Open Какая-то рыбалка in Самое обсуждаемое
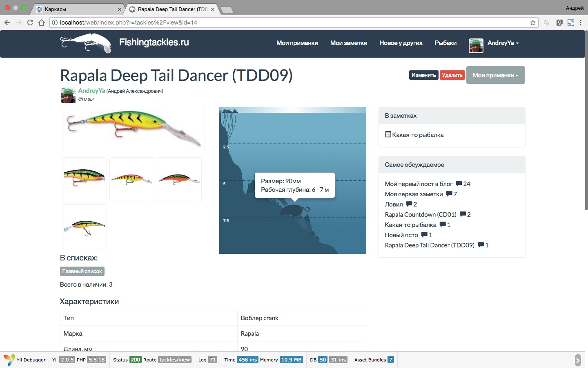Viewport: 588px width, 368px height. point(410,225)
